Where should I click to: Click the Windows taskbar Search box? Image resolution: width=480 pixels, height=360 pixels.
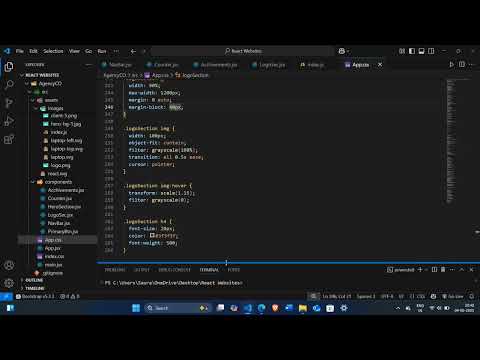[x=178, y=308]
